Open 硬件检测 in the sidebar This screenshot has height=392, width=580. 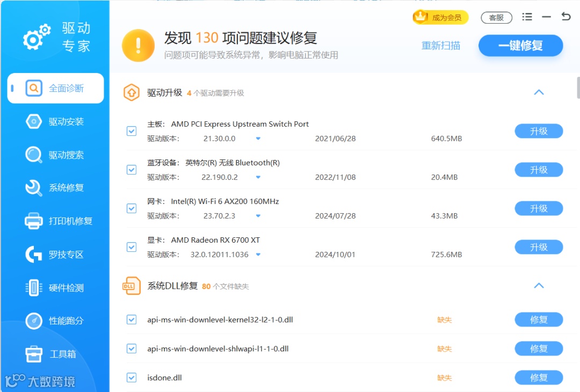pyautogui.click(x=55, y=288)
